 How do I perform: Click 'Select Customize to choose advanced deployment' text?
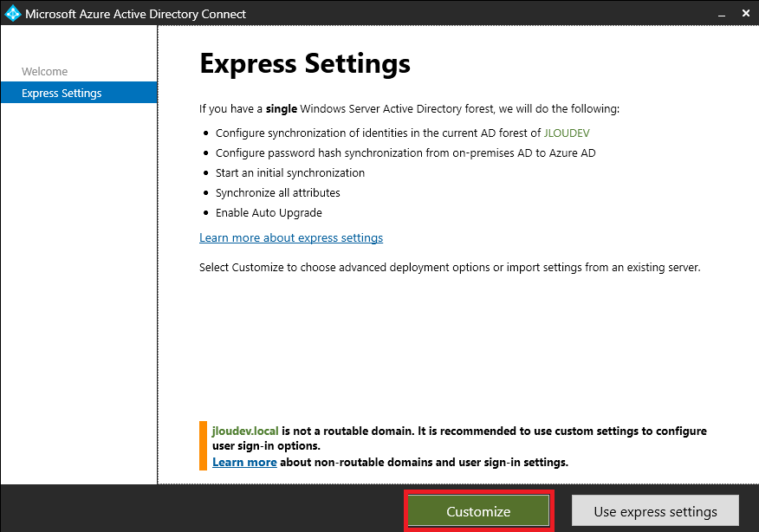tap(450, 267)
